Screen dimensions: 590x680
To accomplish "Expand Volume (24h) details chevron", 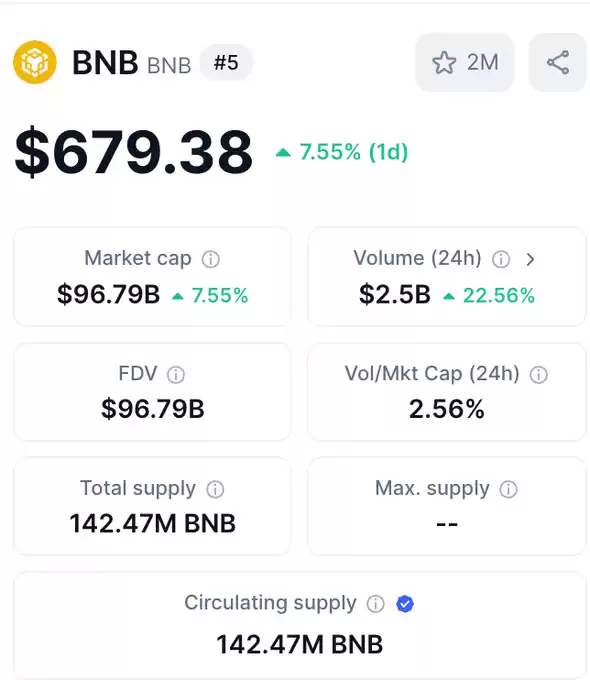I will pyautogui.click(x=530, y=259).
